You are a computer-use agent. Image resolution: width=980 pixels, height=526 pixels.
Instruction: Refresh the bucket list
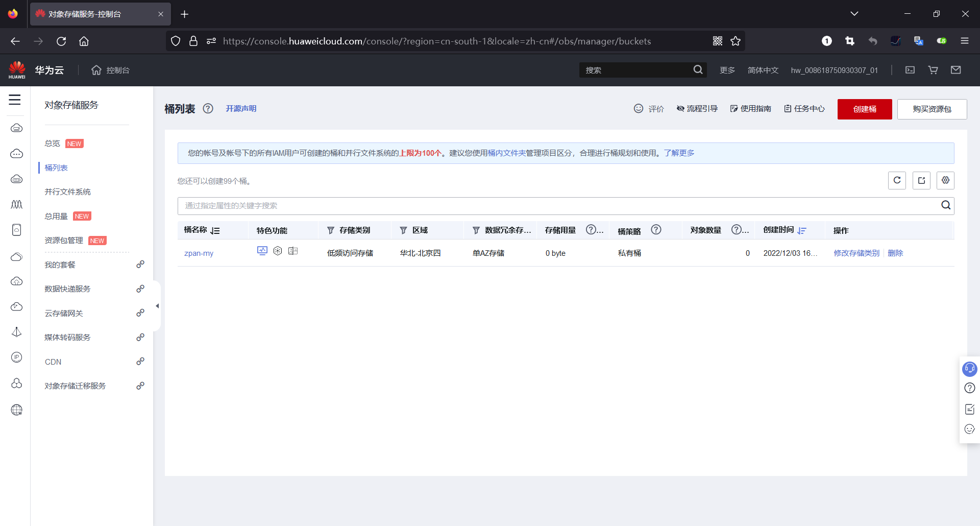[x=897, y=180]
